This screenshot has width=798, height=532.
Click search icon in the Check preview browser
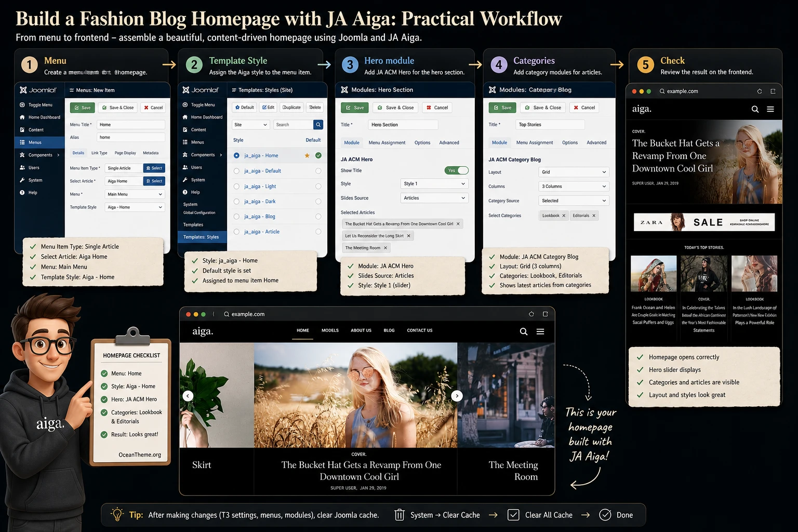755,109
